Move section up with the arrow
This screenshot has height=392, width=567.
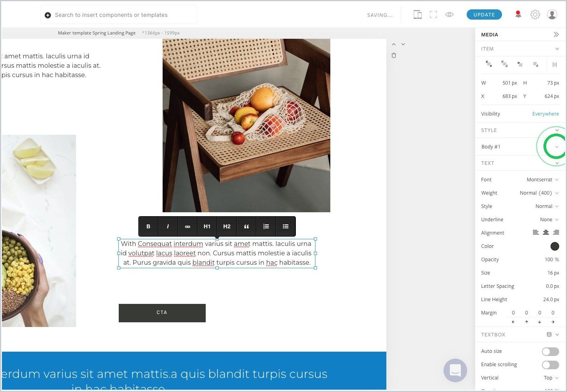[x=394, y=44]
